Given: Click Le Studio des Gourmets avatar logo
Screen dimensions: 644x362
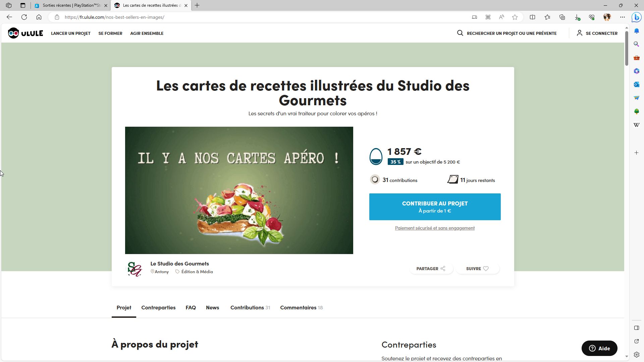Looking at the screenshot, I should [135, 269].
